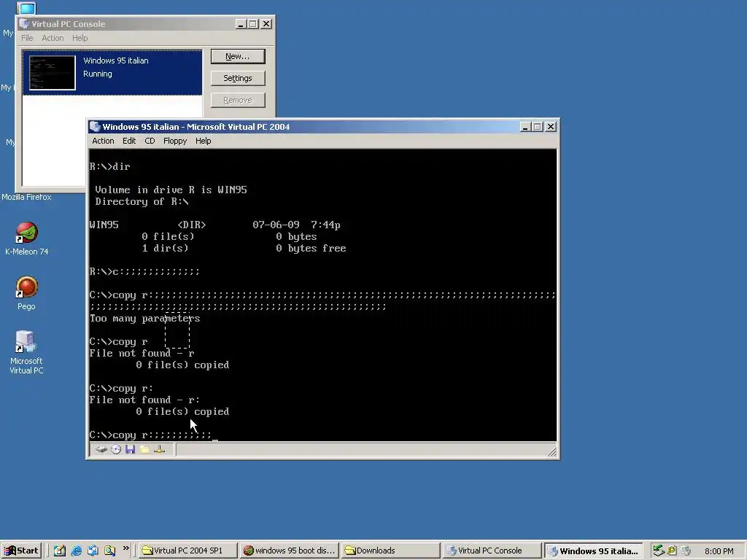Screen dimensions: 747x560
Task: Select the Mozilla Firefox desktop label
Action: click(x=26, y=197)
